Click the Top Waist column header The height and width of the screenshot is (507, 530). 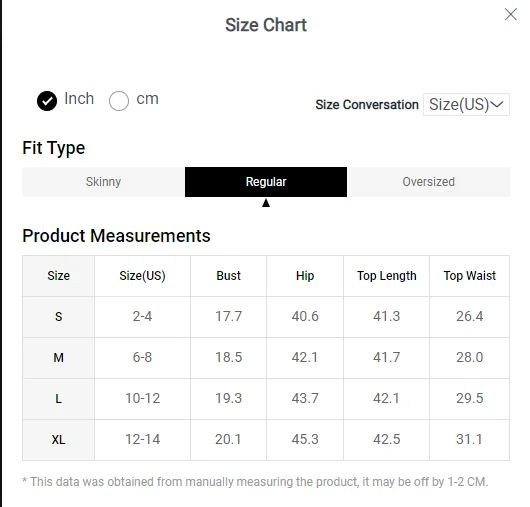click(469, 276)
